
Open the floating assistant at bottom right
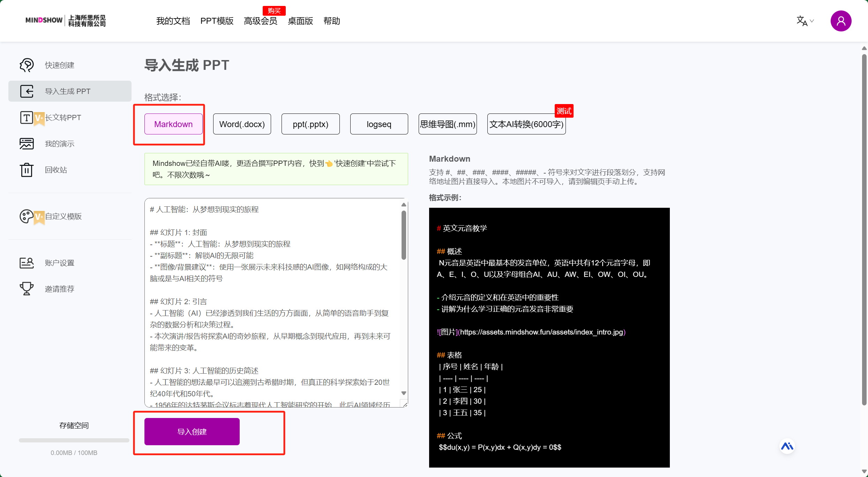[x=787, y=446]
